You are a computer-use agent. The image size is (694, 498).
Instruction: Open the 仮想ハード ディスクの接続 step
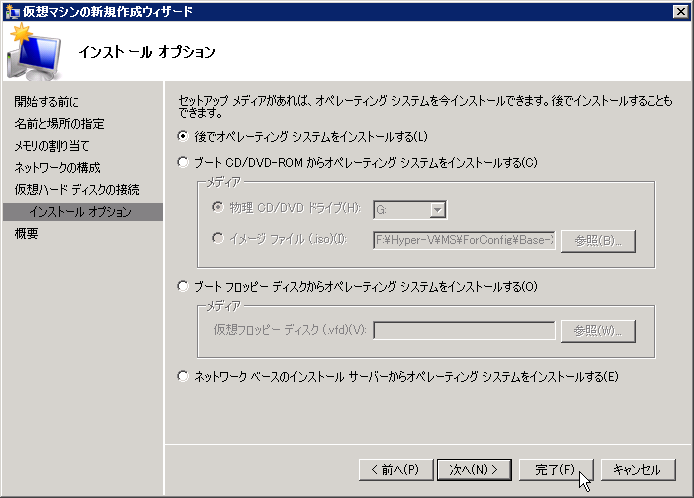coord(77,189)
